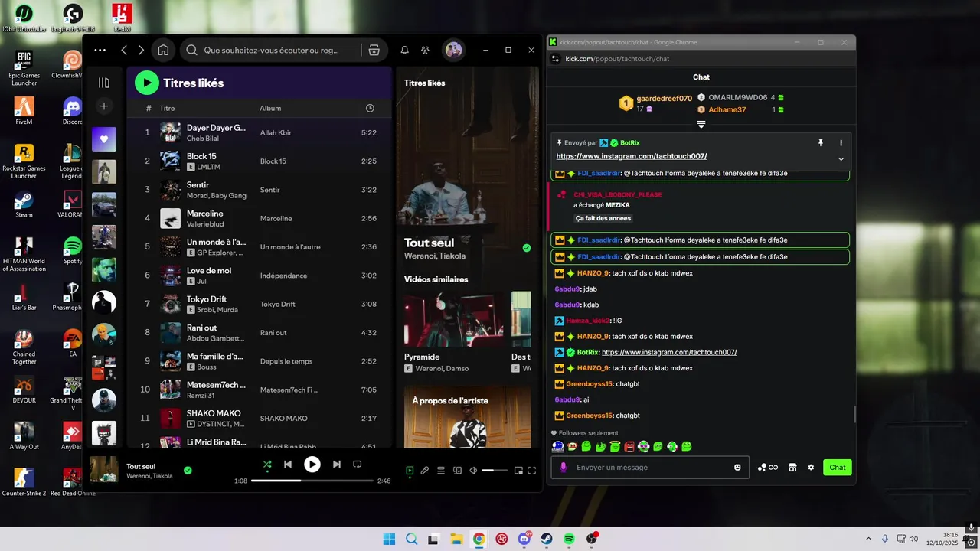Open the emoji picker in message box

[x=738, y=468]
